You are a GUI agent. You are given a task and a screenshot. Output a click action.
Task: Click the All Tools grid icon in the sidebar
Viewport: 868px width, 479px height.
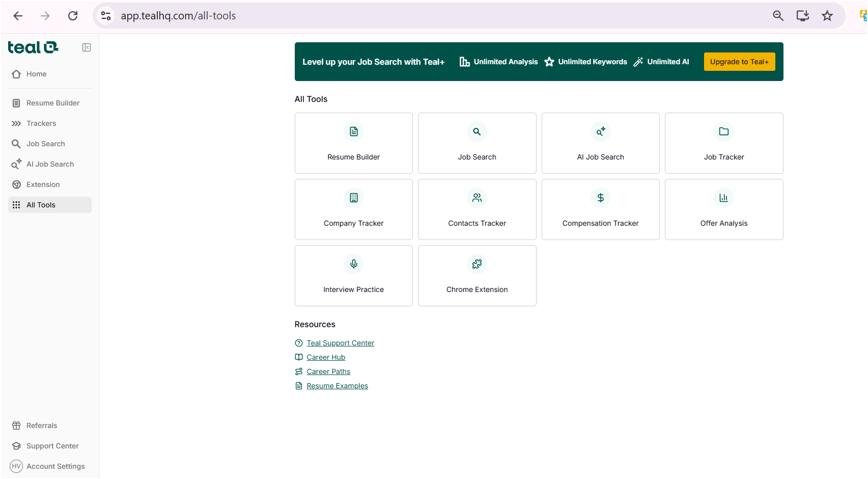(16, 205)
